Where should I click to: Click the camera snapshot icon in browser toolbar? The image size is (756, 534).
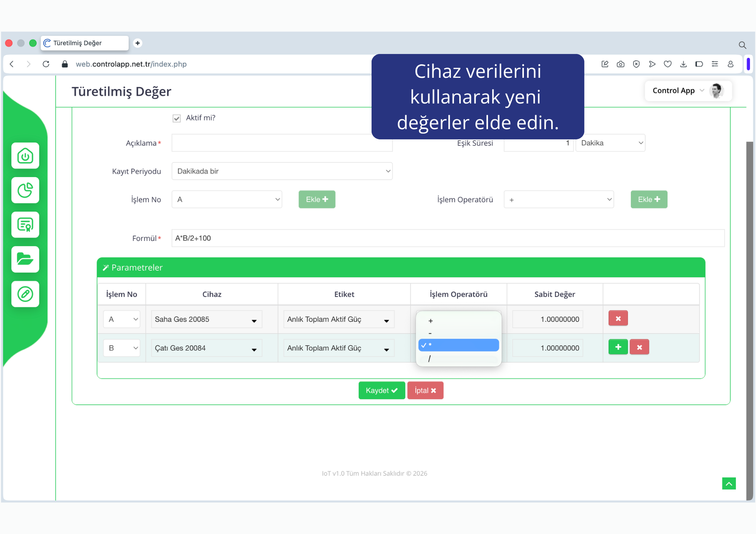pyautogui.click(x=620, y=64)
